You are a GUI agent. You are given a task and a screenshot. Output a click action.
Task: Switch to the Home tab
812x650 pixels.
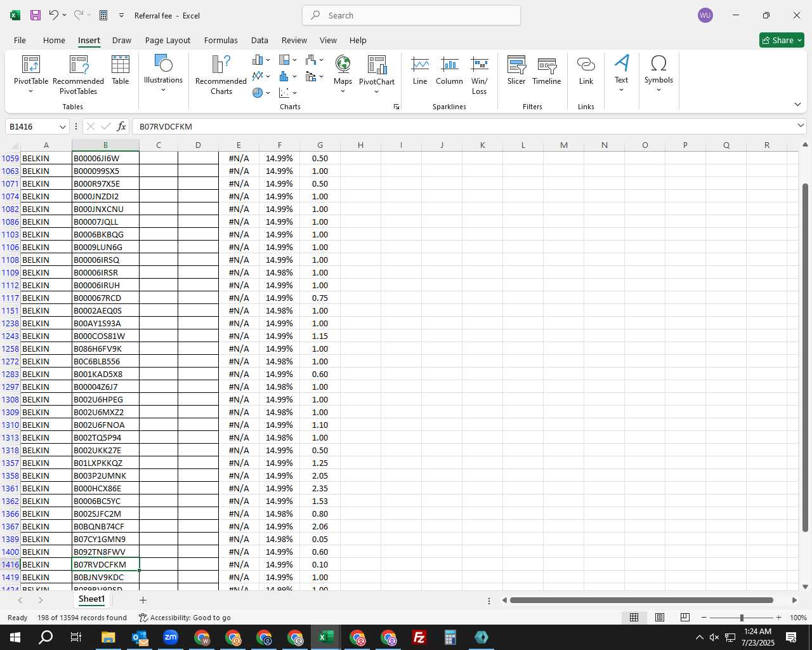(54, 40)
